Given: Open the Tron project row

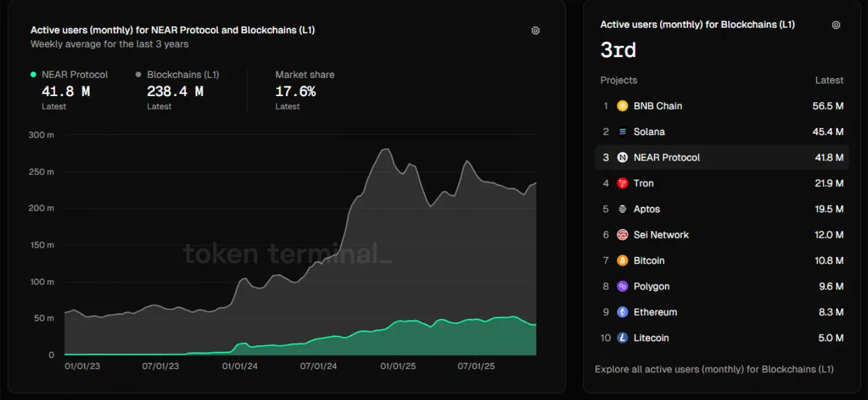Looking at the screenshot, I should click(722, 183).
